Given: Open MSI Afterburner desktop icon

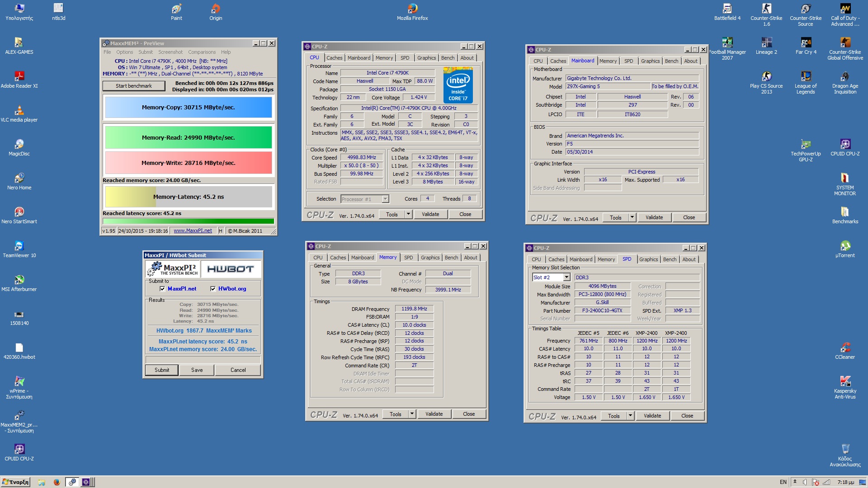Looking at the screenshot, I should pyautogui.click(x=19, y=283).
